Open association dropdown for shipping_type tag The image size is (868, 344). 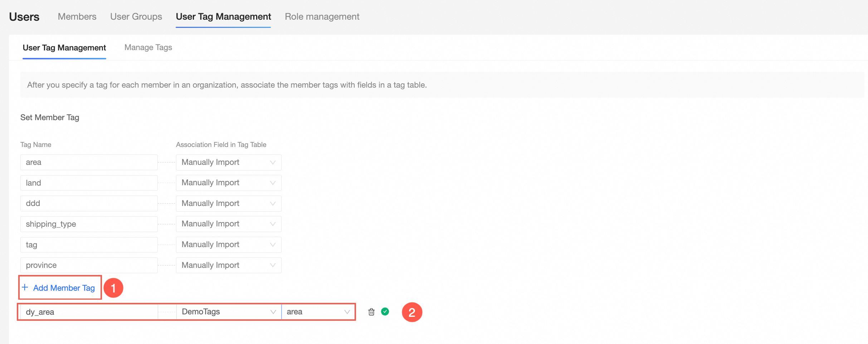pos(229,224)
